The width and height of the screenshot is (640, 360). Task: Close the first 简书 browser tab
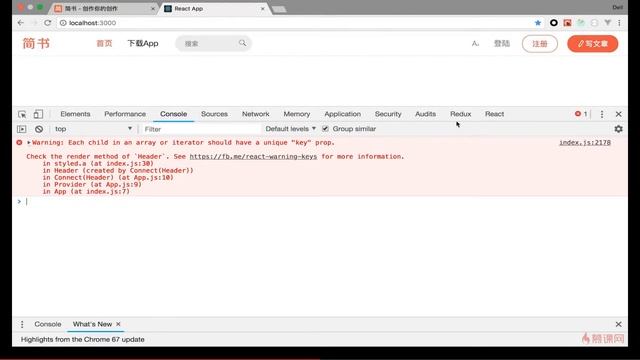pos(153,9)
